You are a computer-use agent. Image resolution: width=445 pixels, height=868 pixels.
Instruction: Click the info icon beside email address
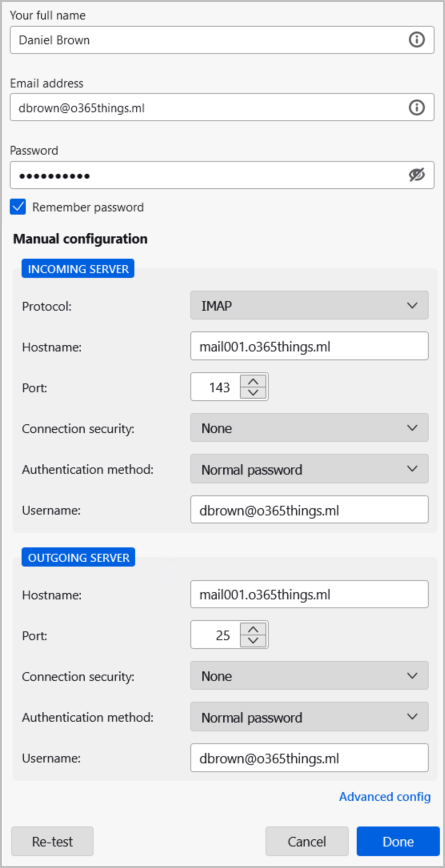(416, 107)
